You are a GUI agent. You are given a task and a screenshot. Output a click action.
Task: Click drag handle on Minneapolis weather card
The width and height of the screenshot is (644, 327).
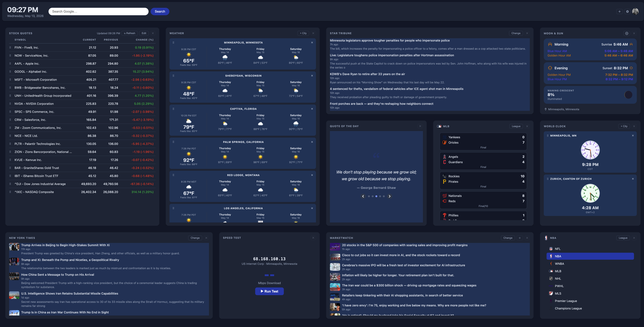173,42
